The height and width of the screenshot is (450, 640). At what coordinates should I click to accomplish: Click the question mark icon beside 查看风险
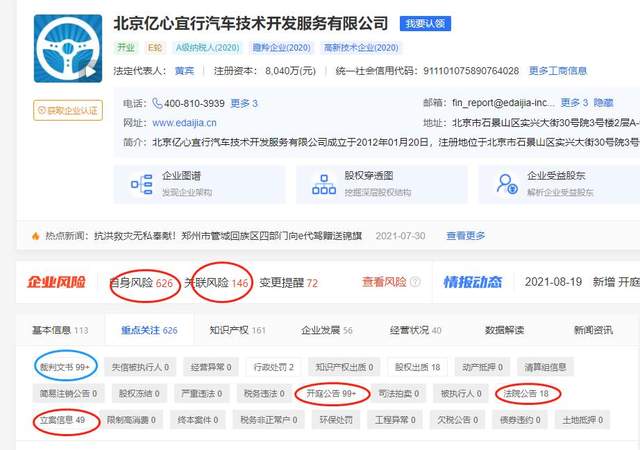pos(415,282)
